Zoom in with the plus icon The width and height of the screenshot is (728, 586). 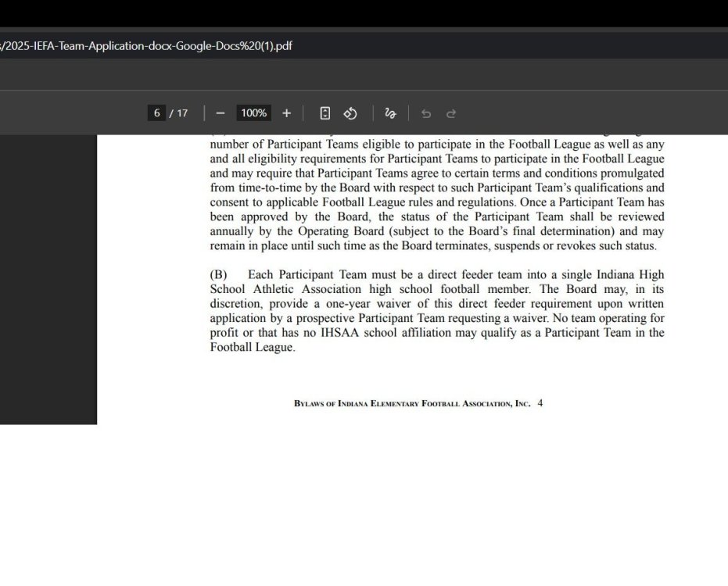pyautogui.click(x=286, y=113)
